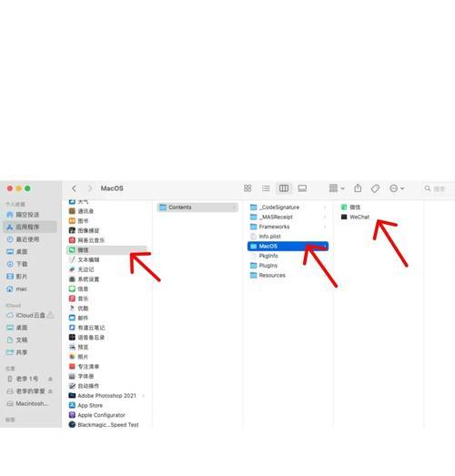Click the search field
This screenshot has height=476, width=455.
[439, 188]
